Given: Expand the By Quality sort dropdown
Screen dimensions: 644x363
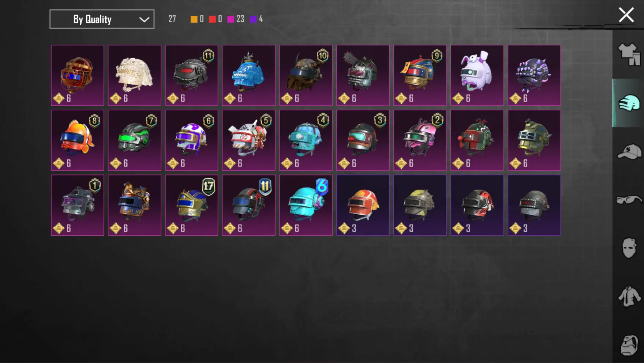Looking at the screenshot, I should [x=102, y=19].
